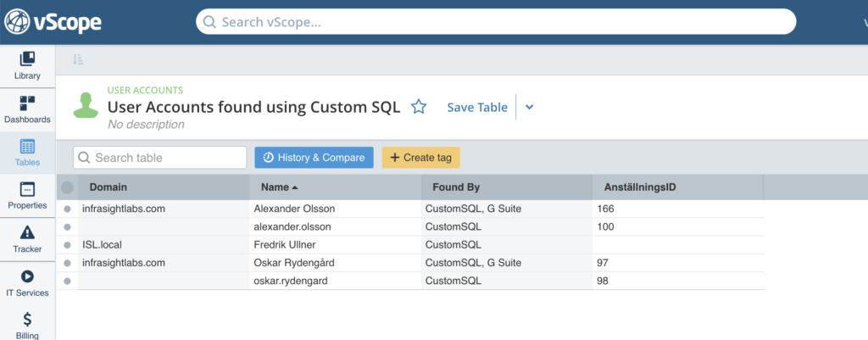Open the Library section in sidebar

click(x=27, y=65)
